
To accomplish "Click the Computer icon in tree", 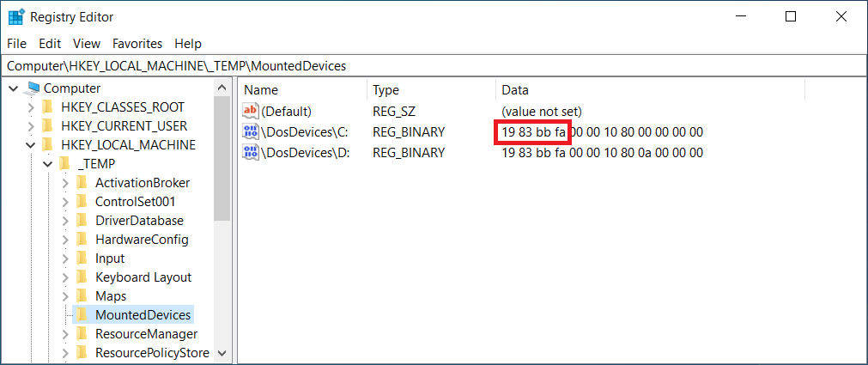I will tap(33, 88).
